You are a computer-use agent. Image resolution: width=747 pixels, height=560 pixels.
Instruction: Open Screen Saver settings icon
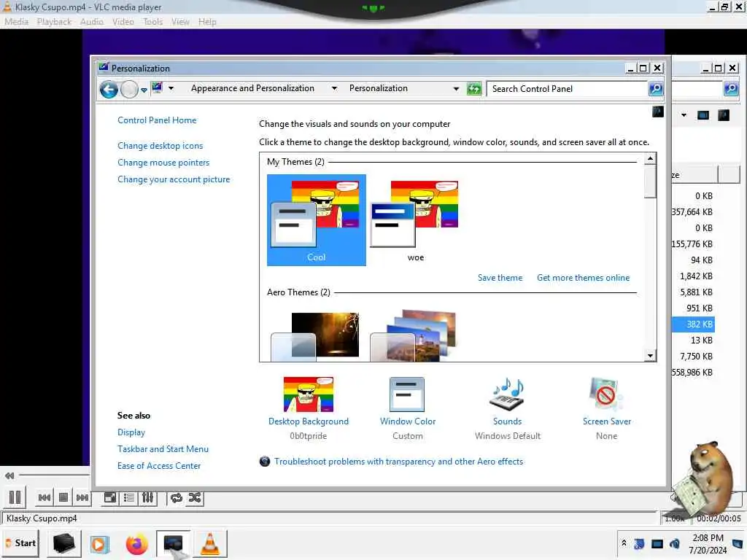(x=606, y=394)
